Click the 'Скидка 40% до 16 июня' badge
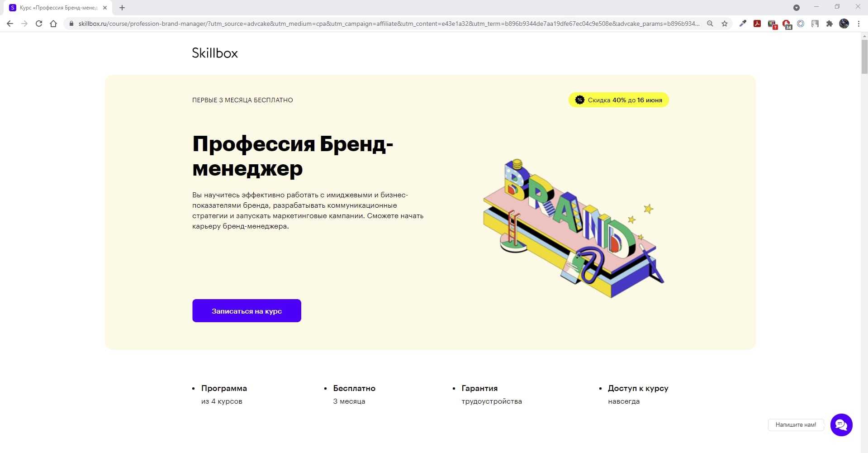Screen dimensions: 868x453 (618, 100)
